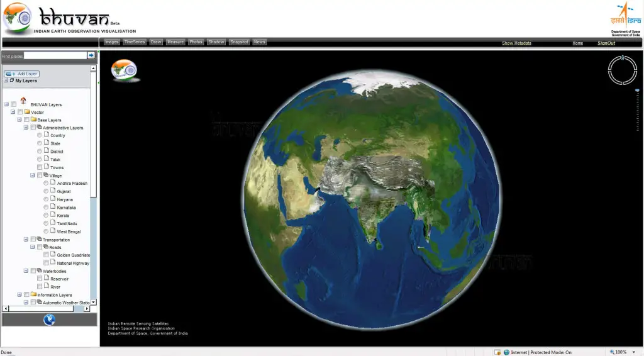Select the Andhra Pradesh village radio button

pos(46,183)
